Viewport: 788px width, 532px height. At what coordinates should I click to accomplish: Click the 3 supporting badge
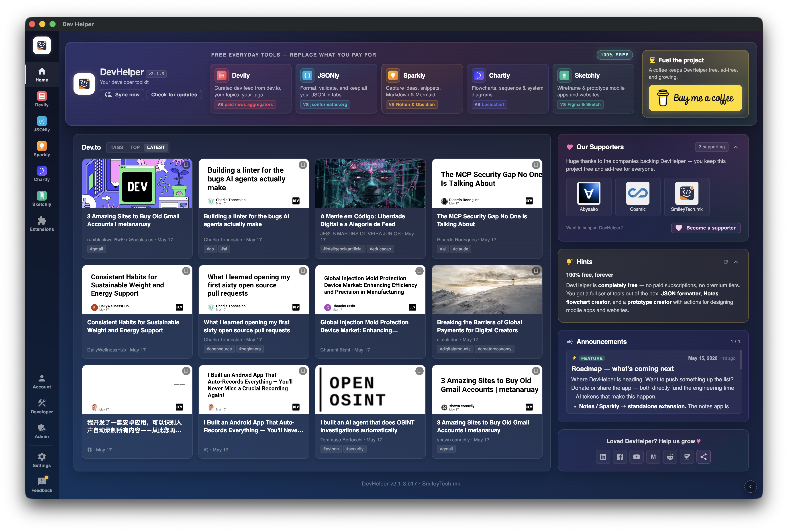click(711, 147)
